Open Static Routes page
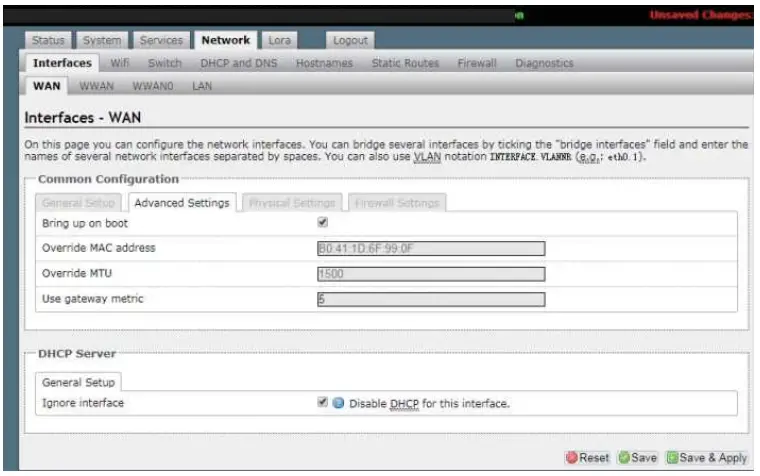 [405, 63]
